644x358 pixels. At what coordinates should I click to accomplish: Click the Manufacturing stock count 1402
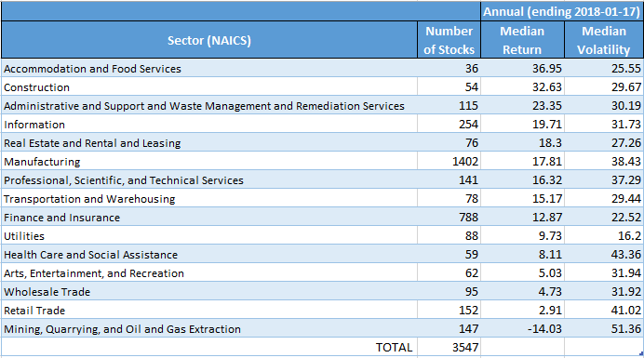click(x=449, y=162)
